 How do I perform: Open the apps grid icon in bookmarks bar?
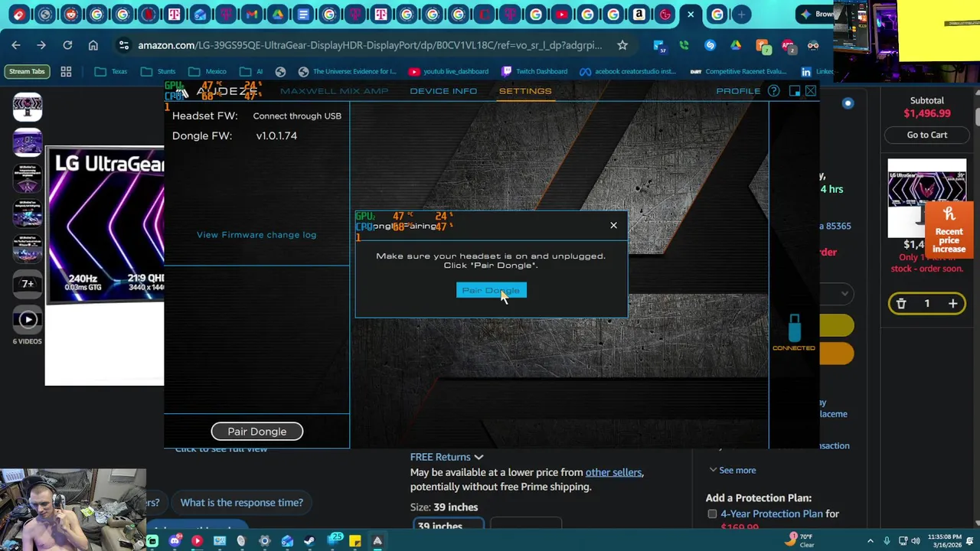(x=66, y=71)
